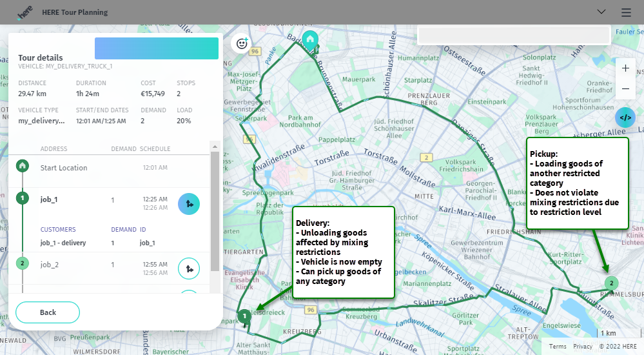The image size is (644, 355).
Task: Click the cost value €15,749
Action: point(153,94)
